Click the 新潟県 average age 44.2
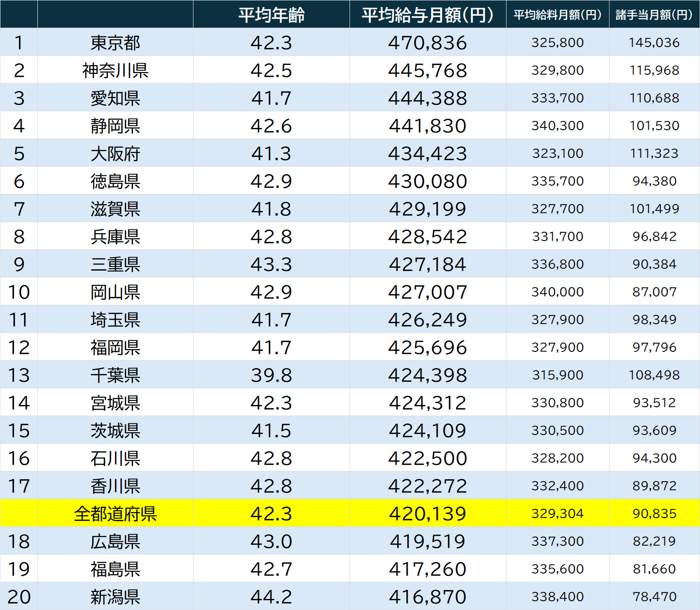Image resolution: width=700 pixels, height=610 pixels. [x=272, y=597]
